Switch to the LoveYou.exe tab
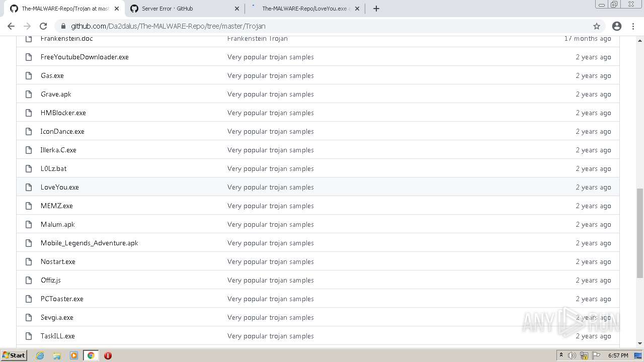Image resolution: width=644 pixels, height=362 pixels. click(x=304, y=9)
